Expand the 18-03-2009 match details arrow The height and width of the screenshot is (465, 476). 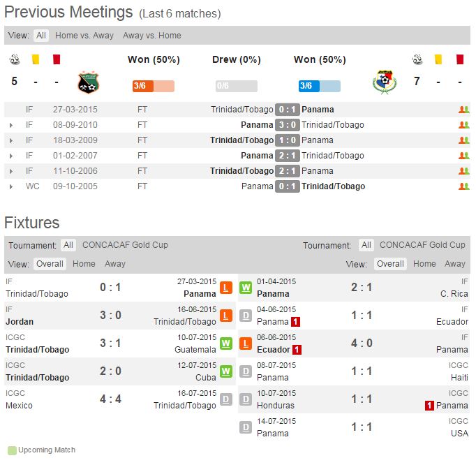pyautogui.click(x=11, y=140)
